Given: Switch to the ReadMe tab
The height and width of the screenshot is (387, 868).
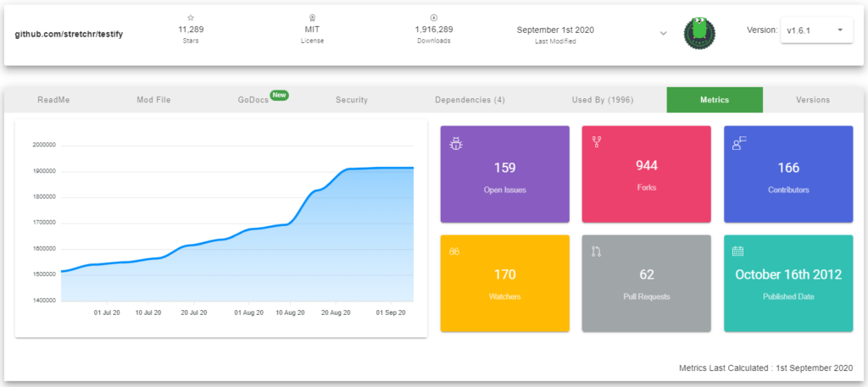Looking at the screenshot, I should (x=53, y=100).
